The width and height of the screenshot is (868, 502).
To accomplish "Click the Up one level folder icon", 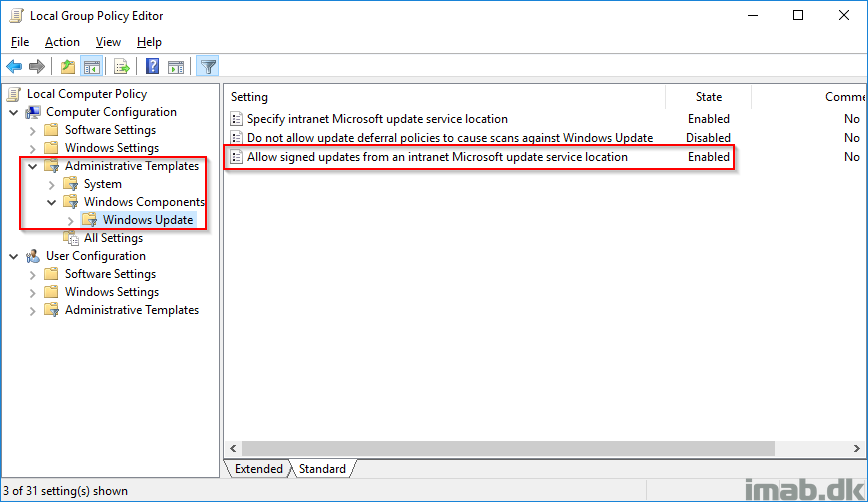I will pos(68,67).
